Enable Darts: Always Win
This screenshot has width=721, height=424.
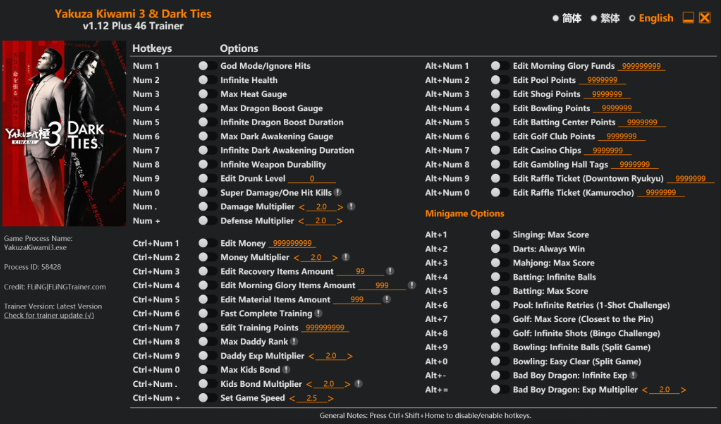click(500, 249)
